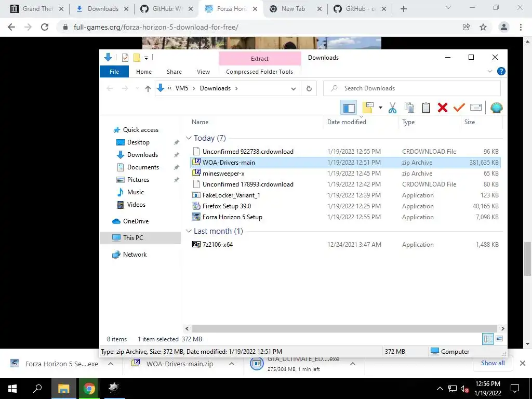Open Chrome three-dot menu
Screen dimensions: 532x399
[521, 27]
